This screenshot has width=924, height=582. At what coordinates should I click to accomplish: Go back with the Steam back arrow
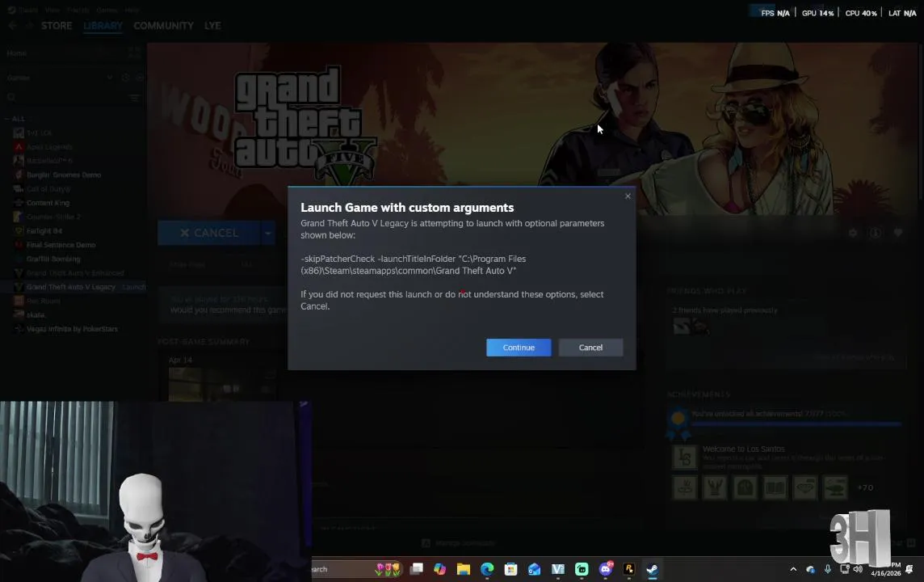[x=12, y=26]
